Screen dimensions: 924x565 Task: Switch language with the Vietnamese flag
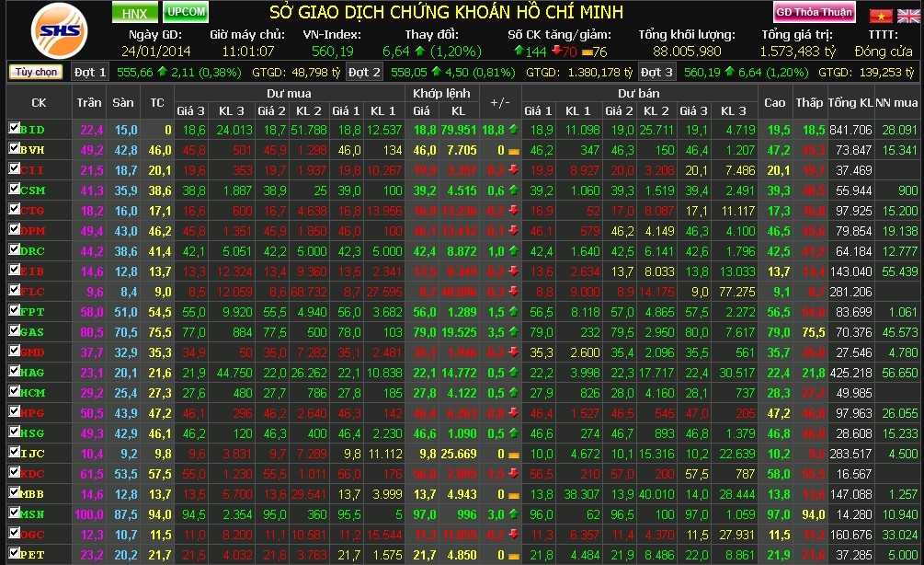[881, 15]
